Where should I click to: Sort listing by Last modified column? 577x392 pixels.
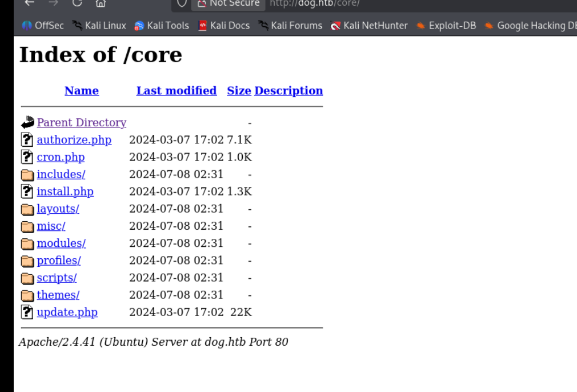[x=176, y=91]
